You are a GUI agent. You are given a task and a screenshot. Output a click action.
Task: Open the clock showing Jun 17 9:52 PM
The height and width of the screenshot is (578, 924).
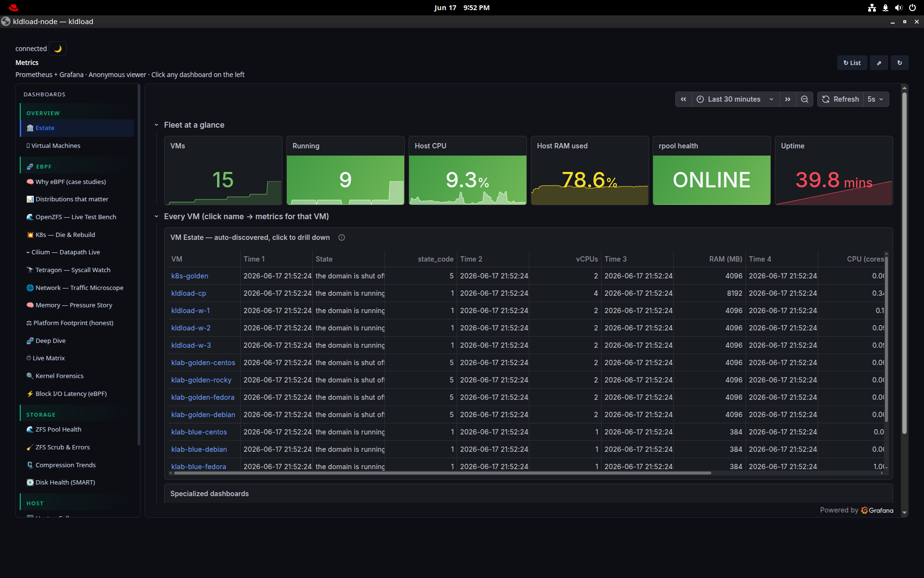pyautogui.click(x=462, y=8)
